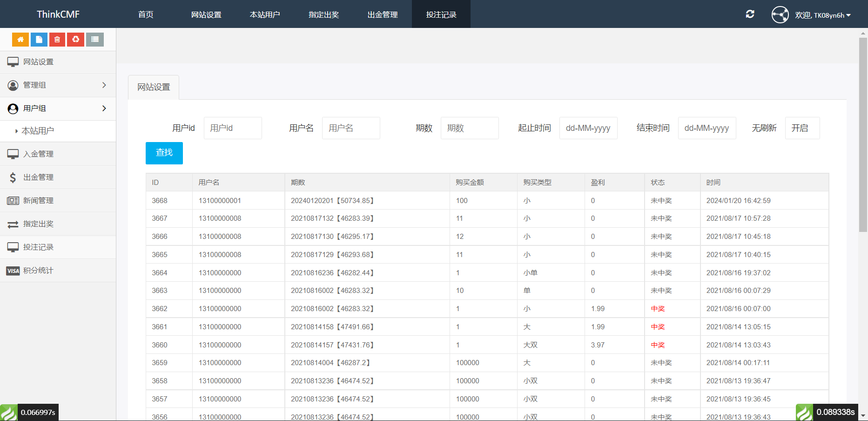The image size is (868, 421).
Task: Click the 查找 search button
Action: click(x=164, y=153)
